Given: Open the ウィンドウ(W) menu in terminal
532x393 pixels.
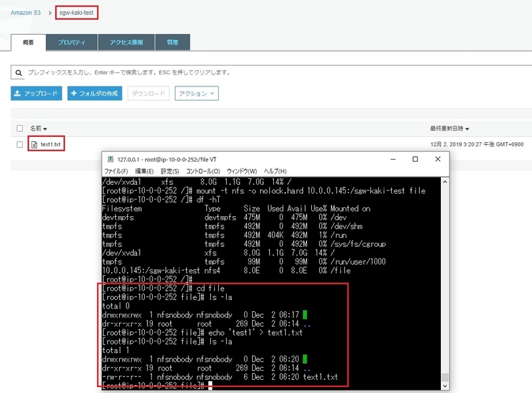Looking at the screenshot, I should click(x=241, y=171).
